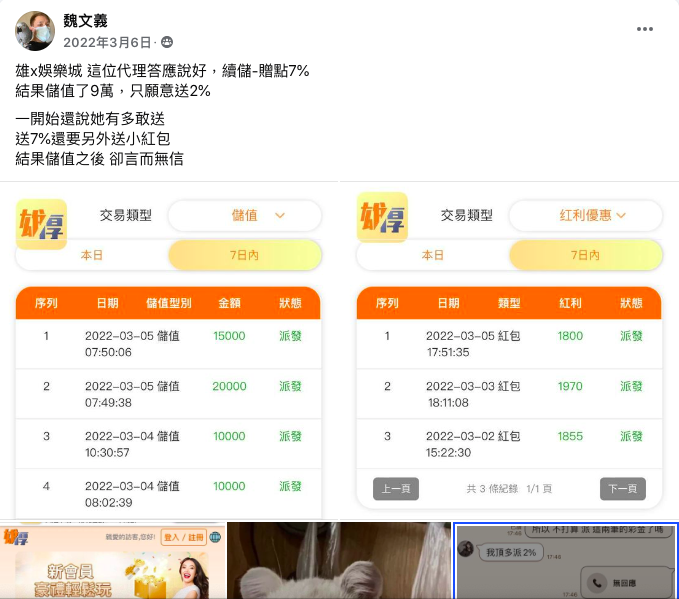Open the post options three-dots menu
679x599 pixels.
tap(644, 29)
